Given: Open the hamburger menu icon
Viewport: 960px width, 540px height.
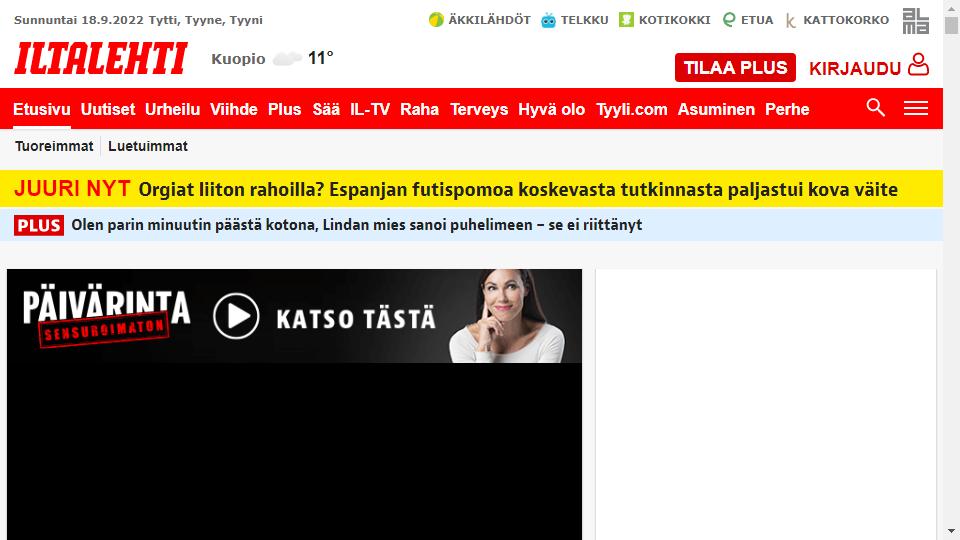Looking at the screenshot, I should point(916,108).
